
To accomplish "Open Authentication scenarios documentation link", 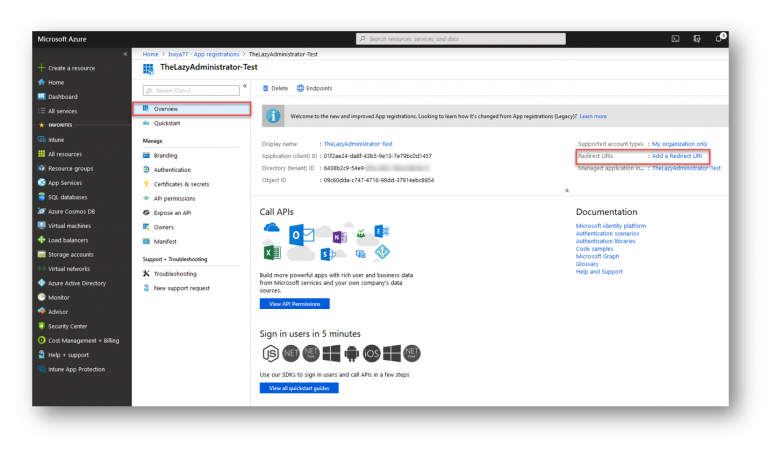I will tap(607, 234).
